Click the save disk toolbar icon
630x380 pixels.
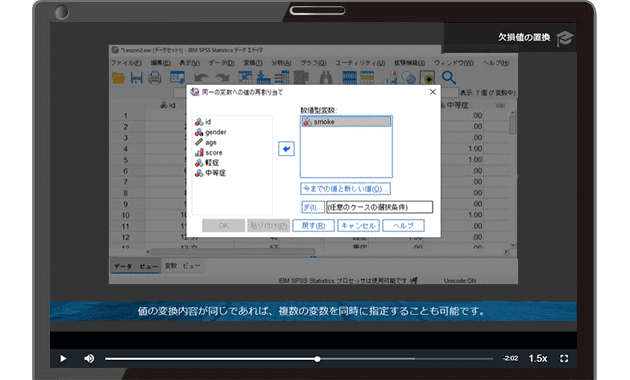pyautogui.click(x=137, y=78)
